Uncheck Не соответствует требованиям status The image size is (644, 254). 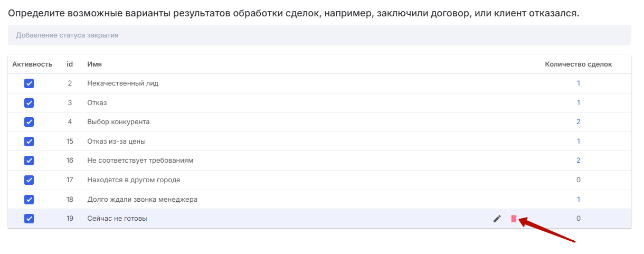point(29,161)
